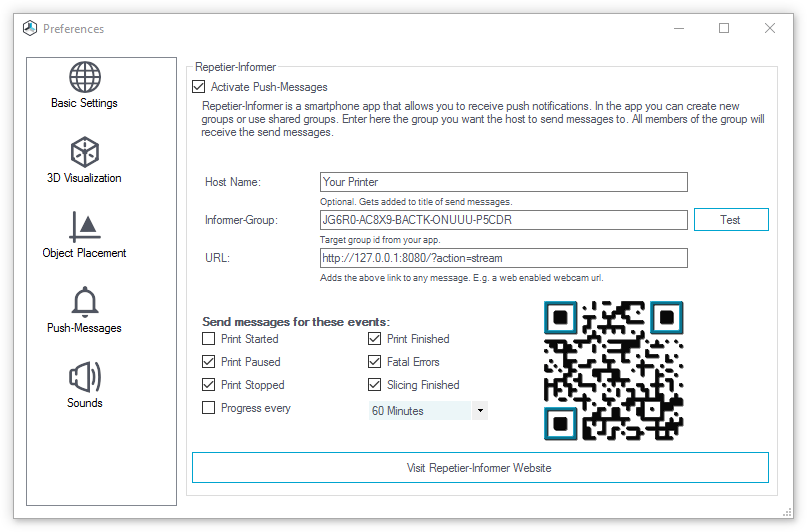Open 3D Visualization cube icon
This screenshot has width=807, height=532.
[x=85, y=152]
